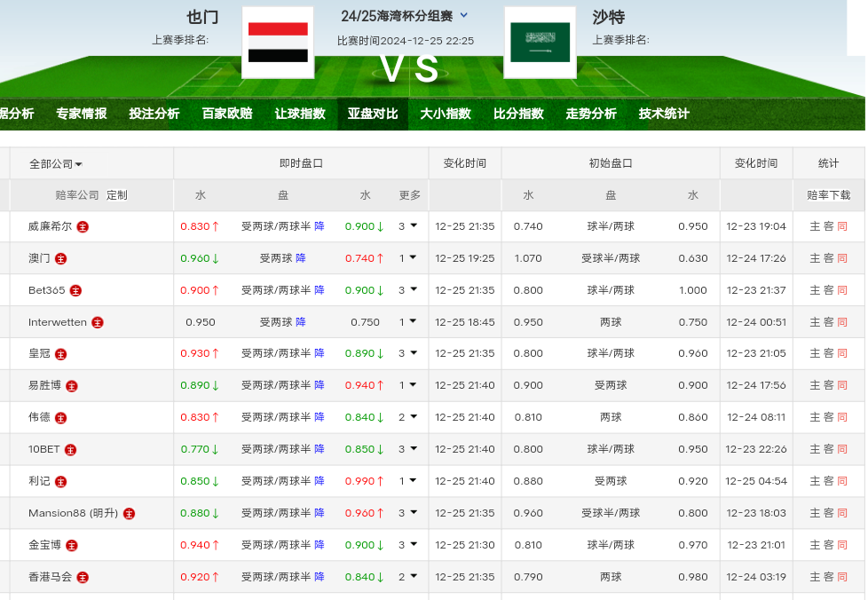868x600 pixels.
Task: Click 主 stats link in 易胜博 row
Action: click(815, 385)
